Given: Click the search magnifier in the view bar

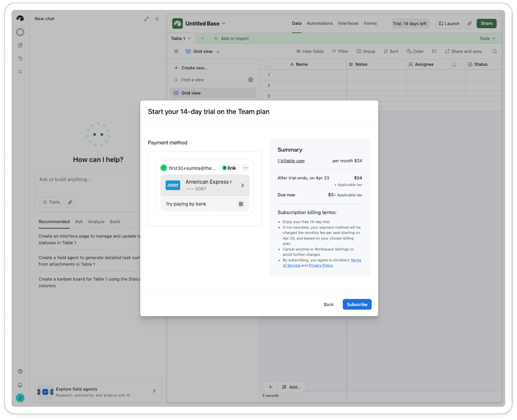Looking at the screenshot, I should point(495,51).
